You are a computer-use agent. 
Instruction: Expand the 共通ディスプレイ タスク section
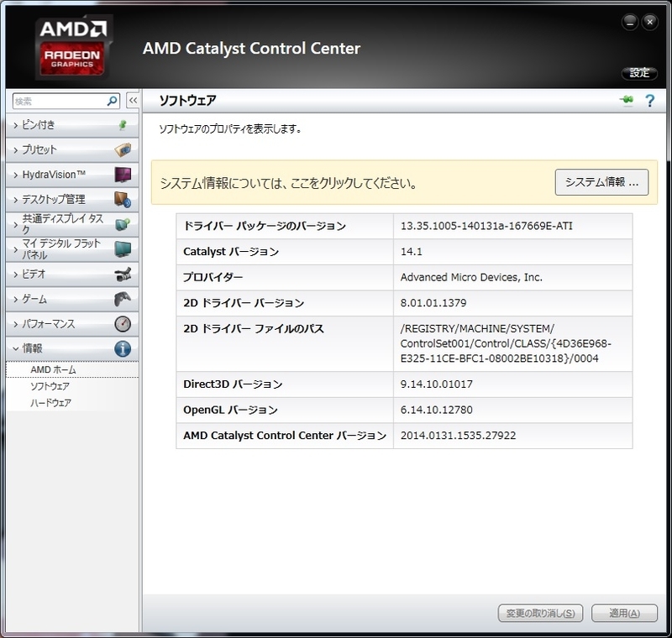pos(72,224)
